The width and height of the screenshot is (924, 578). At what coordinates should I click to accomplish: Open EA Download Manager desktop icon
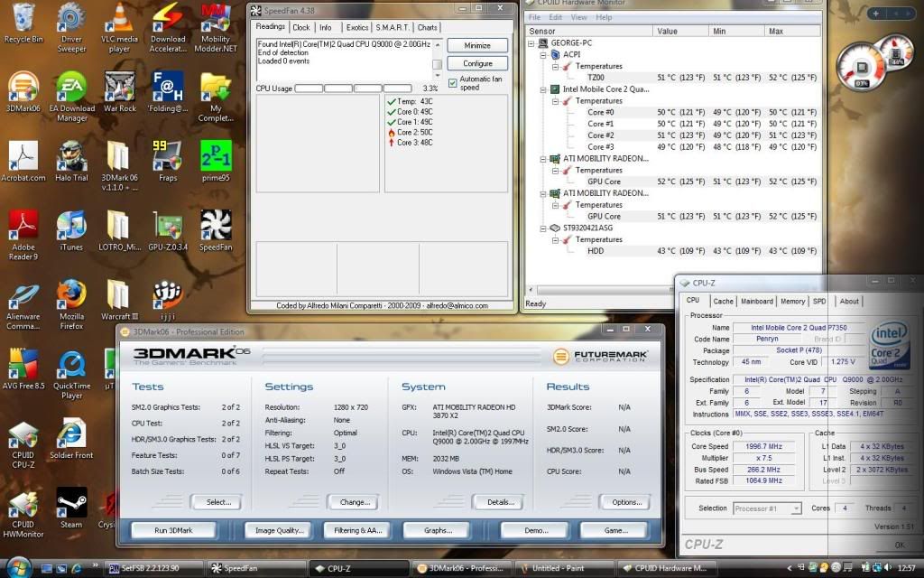coord(72,97)
